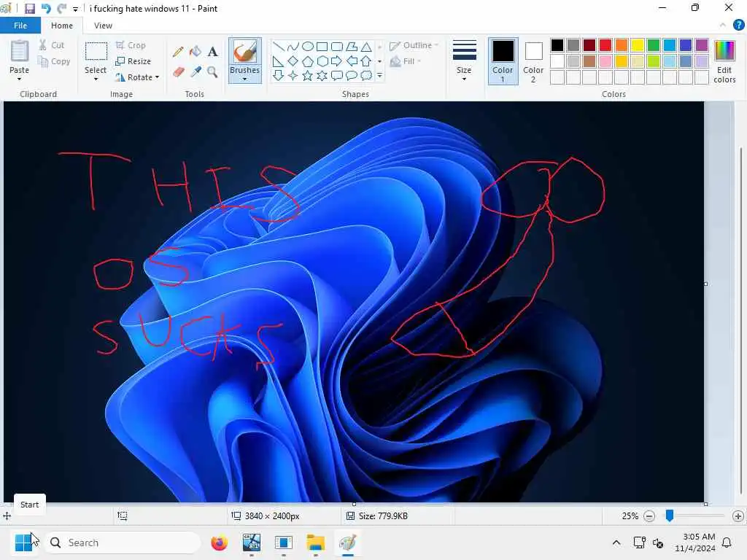Activate Color 2 background swatch
Viewport: 747px width, 560px height.
533,61
